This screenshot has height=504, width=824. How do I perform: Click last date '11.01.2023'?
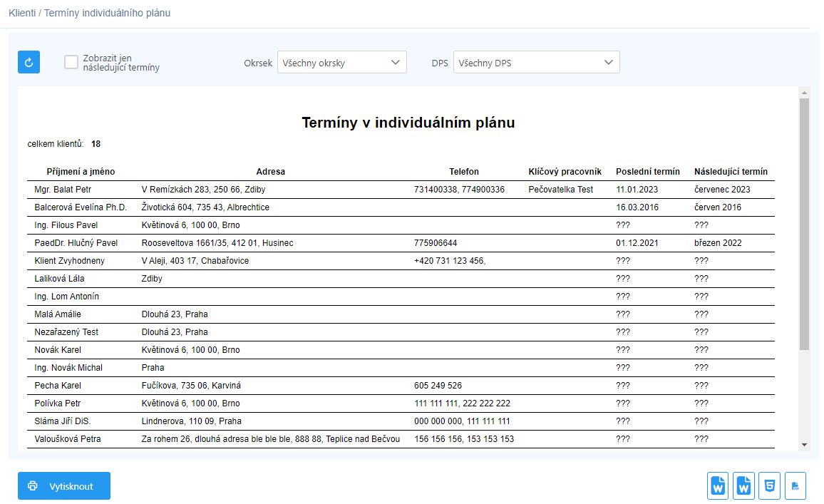[637, 189]
